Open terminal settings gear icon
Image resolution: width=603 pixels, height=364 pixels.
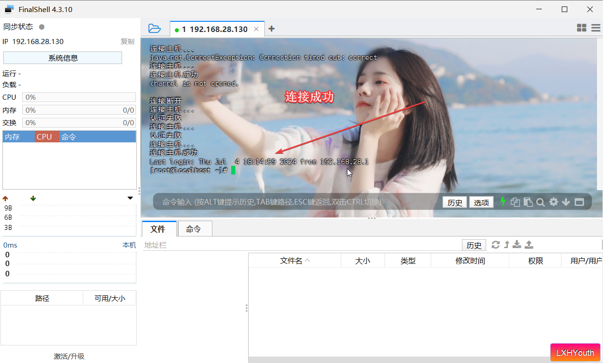553,202
